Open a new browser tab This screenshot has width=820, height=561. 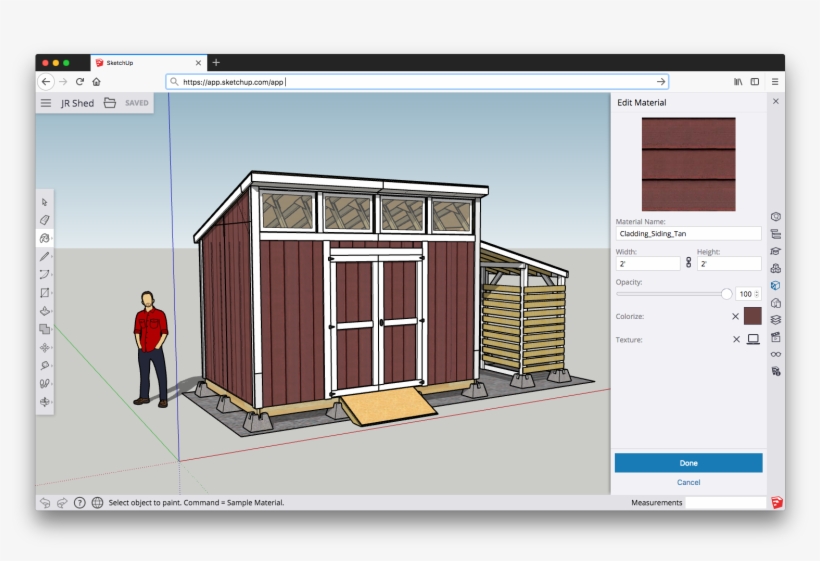216,63
